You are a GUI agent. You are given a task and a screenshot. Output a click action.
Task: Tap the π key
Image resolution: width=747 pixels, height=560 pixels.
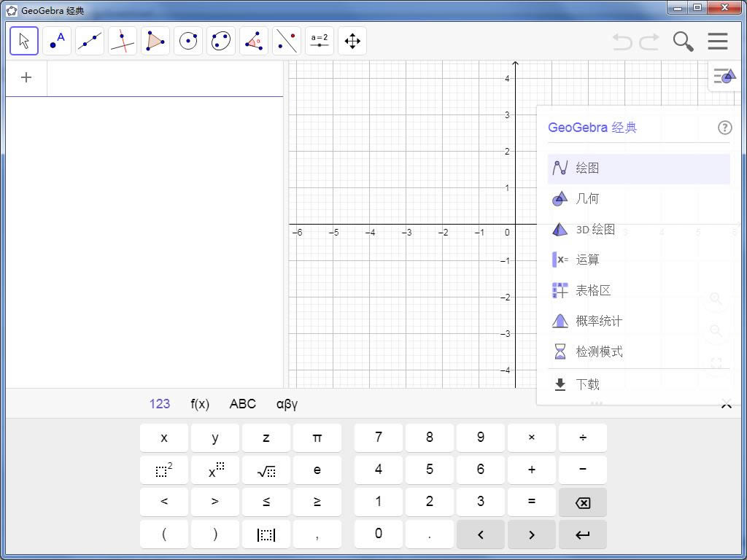[317, 437]
